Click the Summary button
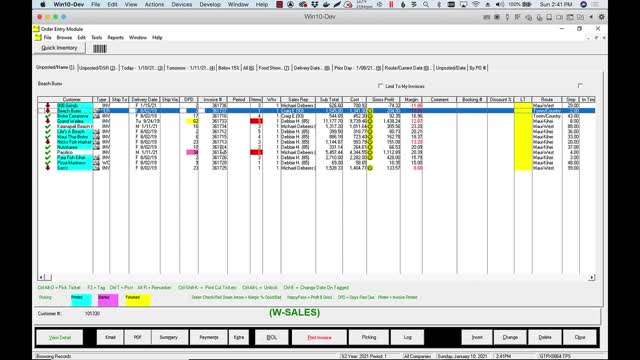Viewport: 640px width, 360px height. [169, 338]
